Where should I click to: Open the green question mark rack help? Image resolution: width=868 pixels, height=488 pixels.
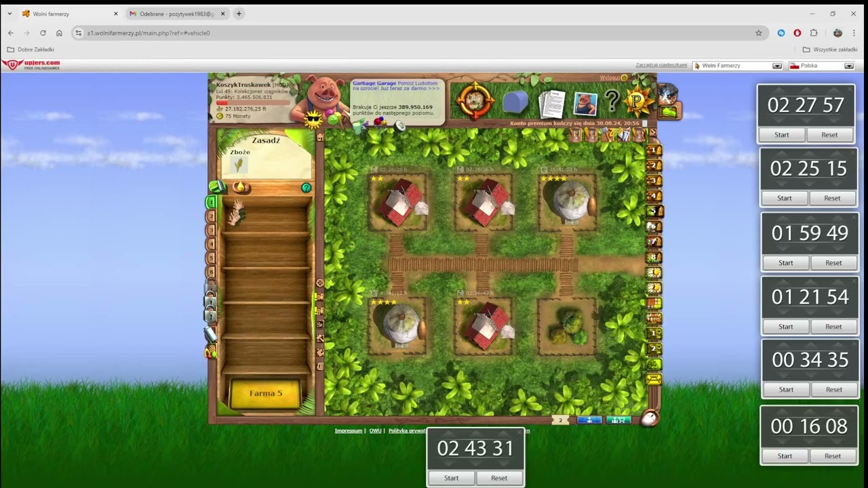pyautogui.click(x=306, y=188)
